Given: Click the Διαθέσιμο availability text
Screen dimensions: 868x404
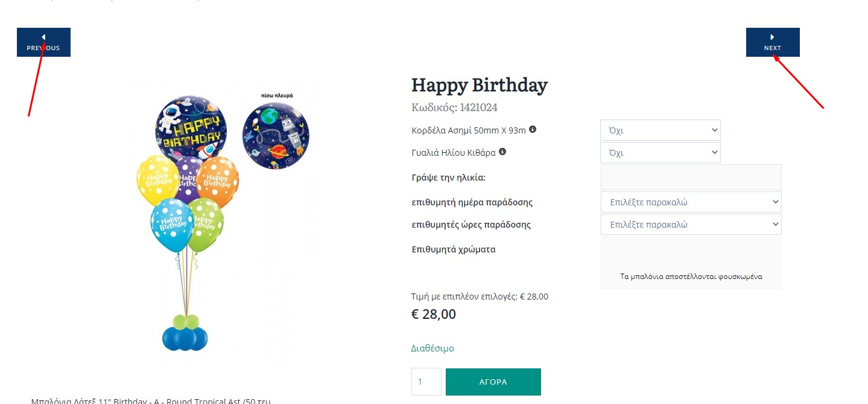Looking at the screenshot, I should coord(432,348).
